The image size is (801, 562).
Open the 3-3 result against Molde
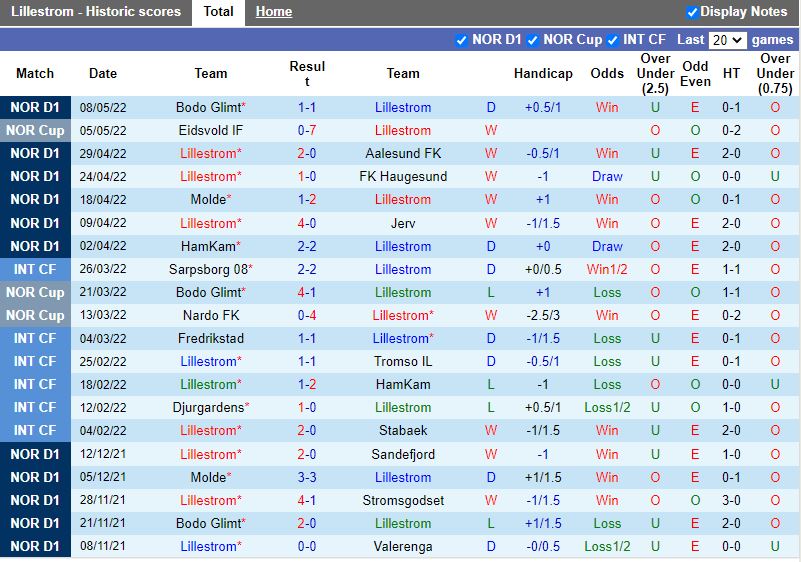[307, 477]
